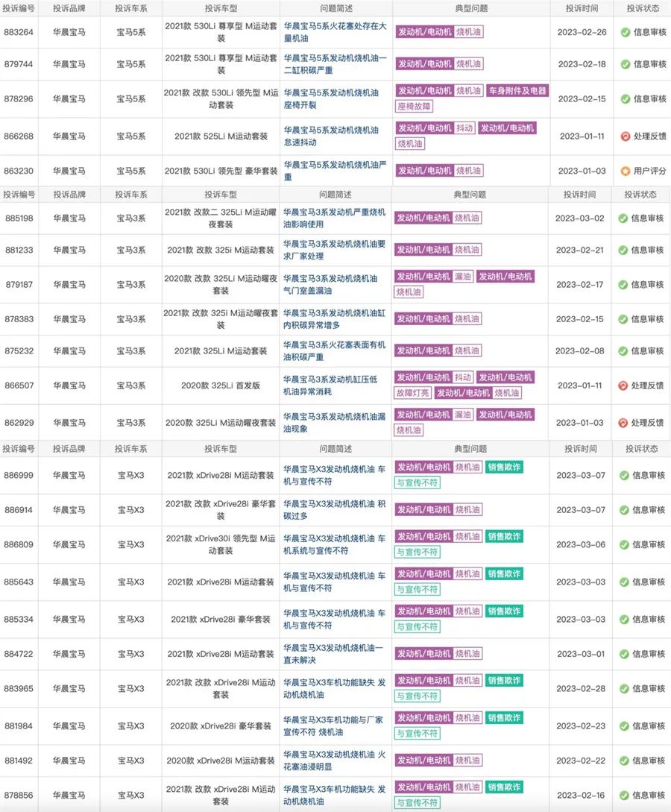Click the 车身附件及电器 tag
The height and width of the screenshot is (812, 671).
click(517, 91)
